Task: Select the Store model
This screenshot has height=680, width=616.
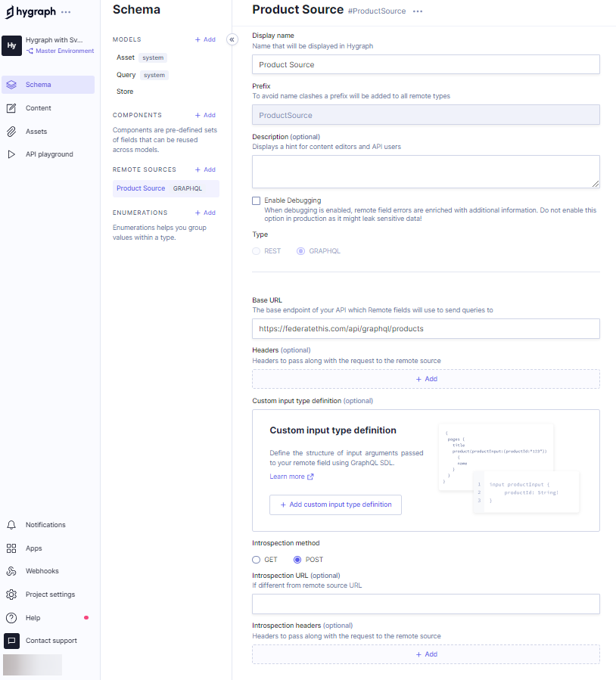Action: pos(125,92)
